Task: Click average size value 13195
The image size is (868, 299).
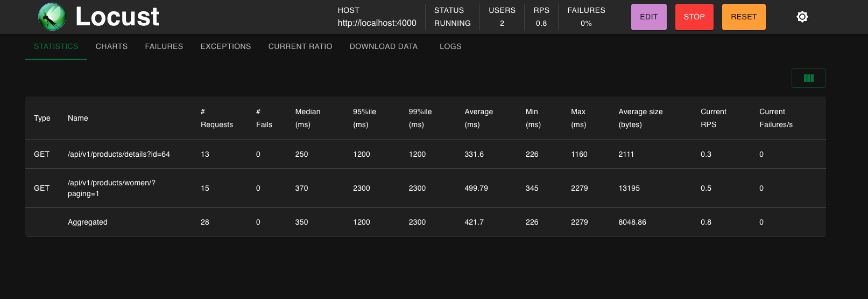Action: click(x=629, y=188)
